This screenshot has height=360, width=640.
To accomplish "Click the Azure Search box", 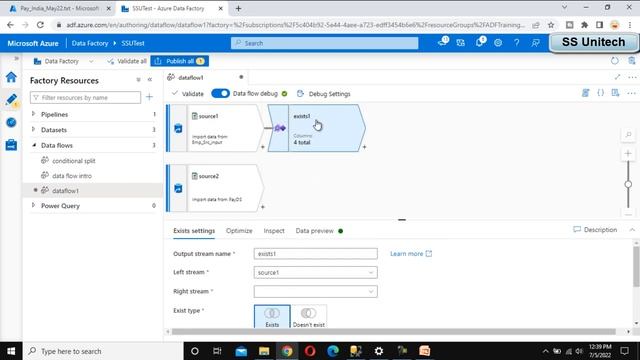I will (324, 43).
